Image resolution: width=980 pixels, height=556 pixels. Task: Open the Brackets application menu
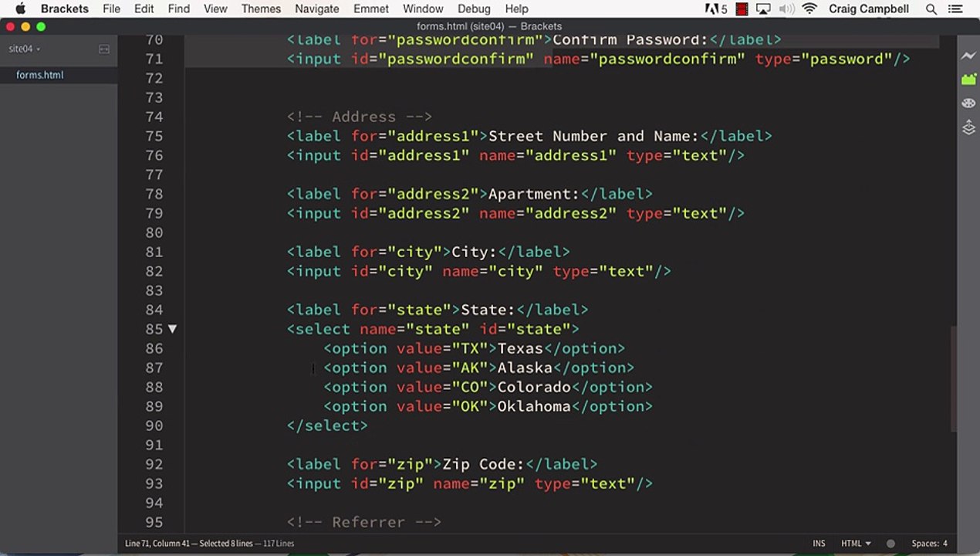65,9
